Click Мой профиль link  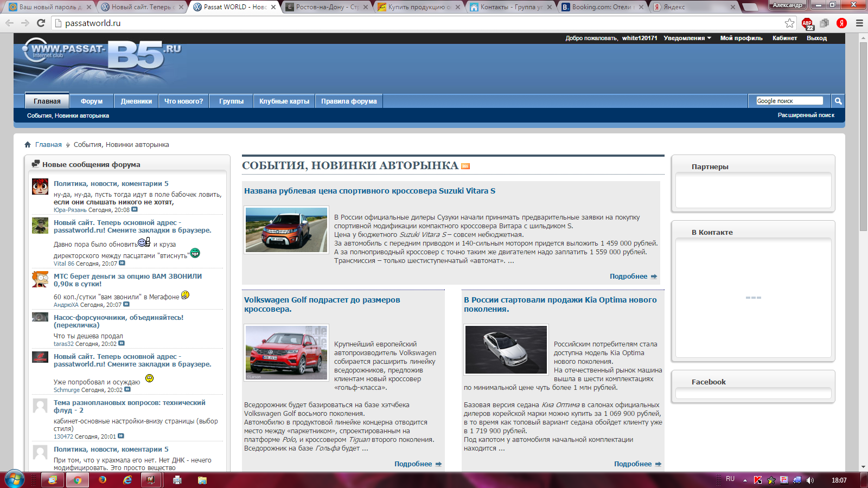pyautogui.click(x=741, y=38)
